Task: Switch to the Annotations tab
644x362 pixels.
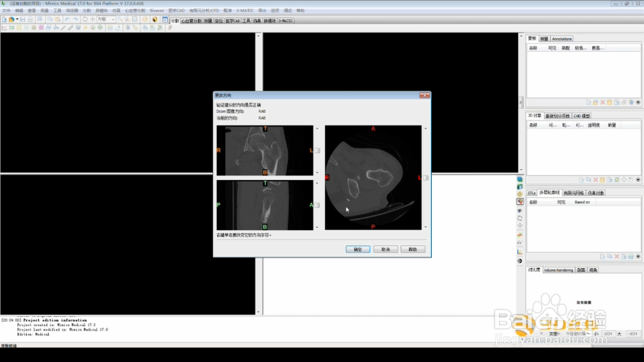Action: pyautogui.click(x=562, y=39)
